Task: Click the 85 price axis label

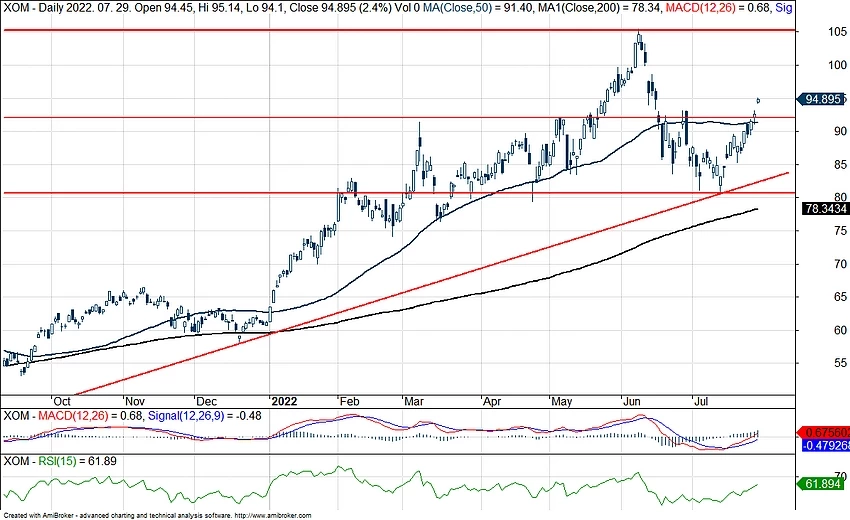Action: [x=840, y=164]
